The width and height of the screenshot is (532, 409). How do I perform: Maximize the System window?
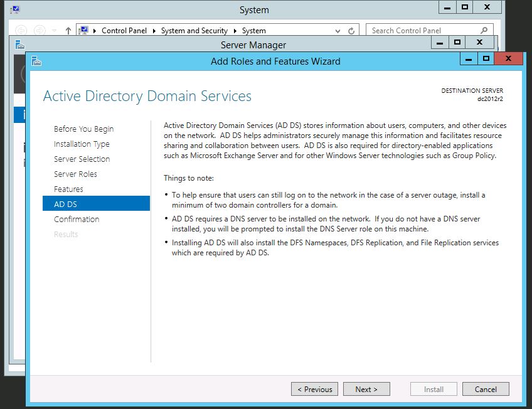click(465, 7)
